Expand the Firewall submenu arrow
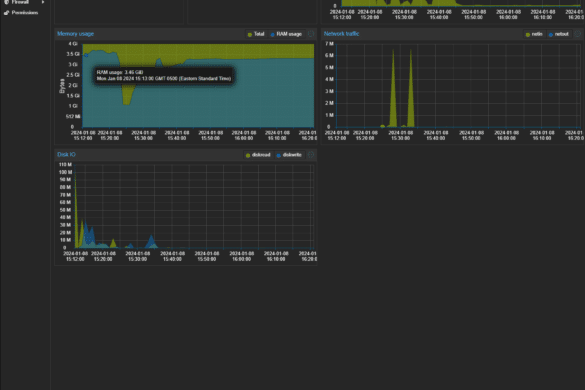Screen dimensions: 585x390 tap(43, 2)
